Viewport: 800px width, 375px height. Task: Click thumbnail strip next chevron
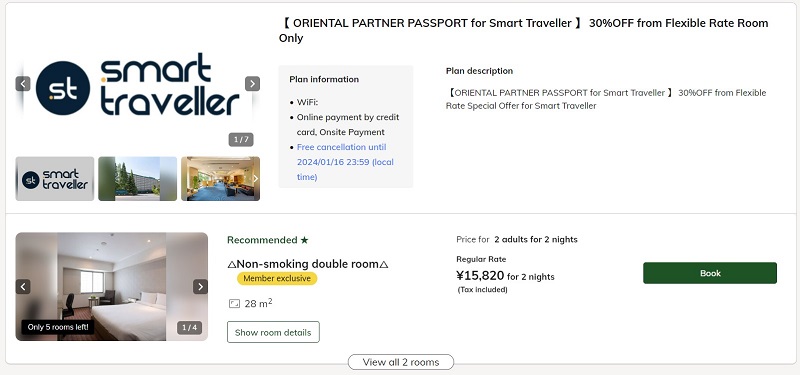pos(256,179)
